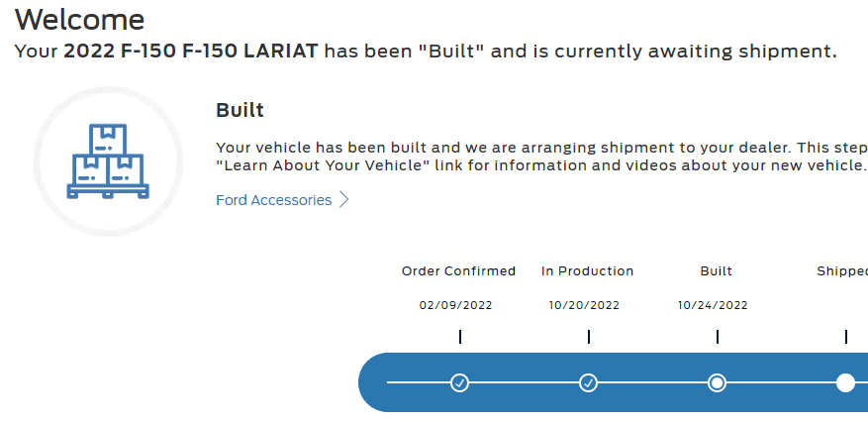Viewport: 868px width, 422px height.
Task: Select the 02/09/2022 order confirmed date
Action: [x=455, y=305]
